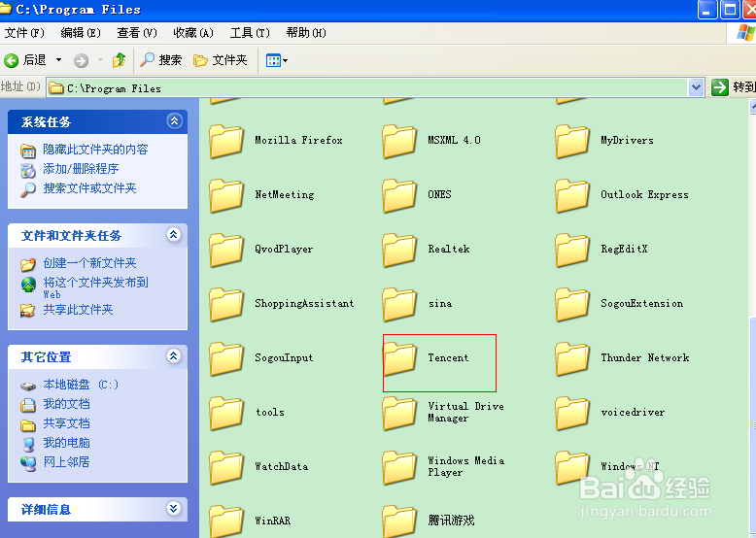
Task: Collapse the 其它位置 panel
Action: pyautogui.click(x=174, y=356)
